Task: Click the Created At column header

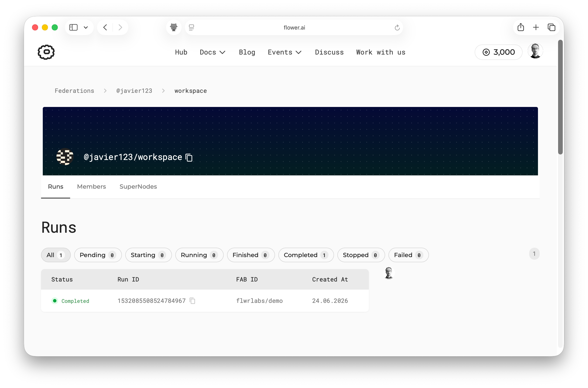Action: [330, 279]
